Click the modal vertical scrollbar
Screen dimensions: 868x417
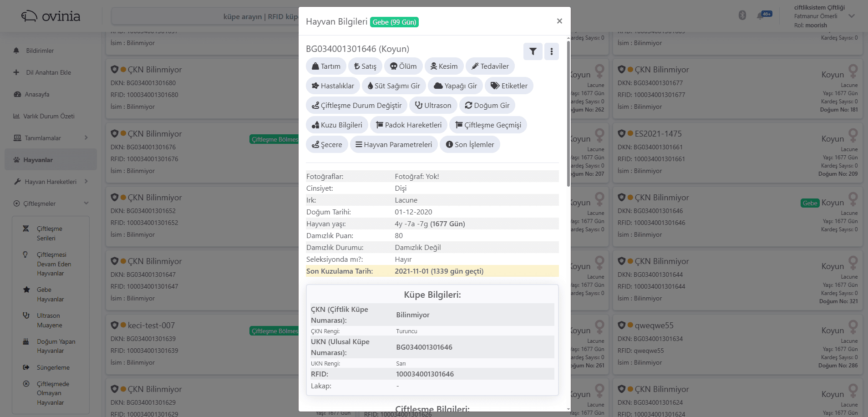[568, 114]
